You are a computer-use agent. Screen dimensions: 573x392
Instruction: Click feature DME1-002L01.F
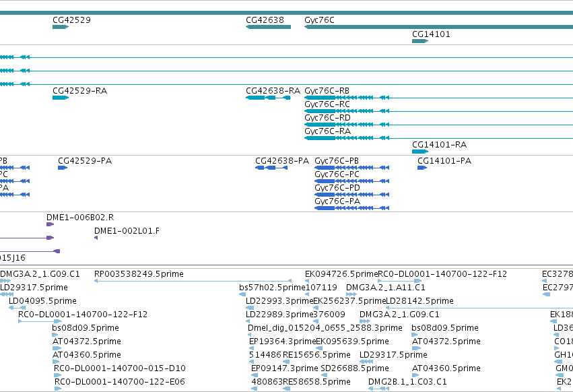[x=127, y=231]
